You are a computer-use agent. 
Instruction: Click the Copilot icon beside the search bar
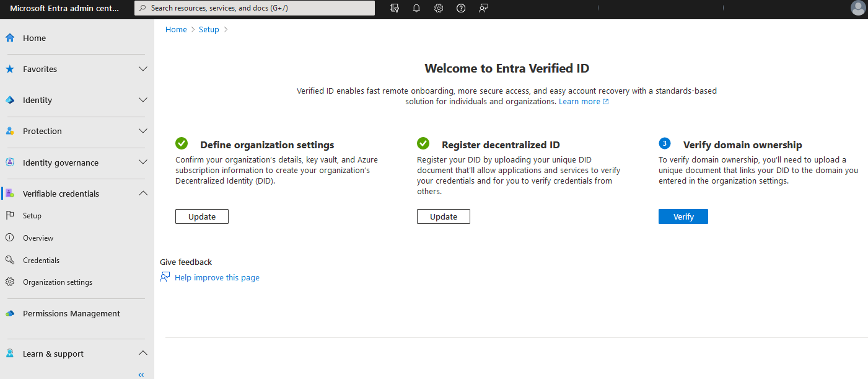pyautogui.click(x=394, y=8)
